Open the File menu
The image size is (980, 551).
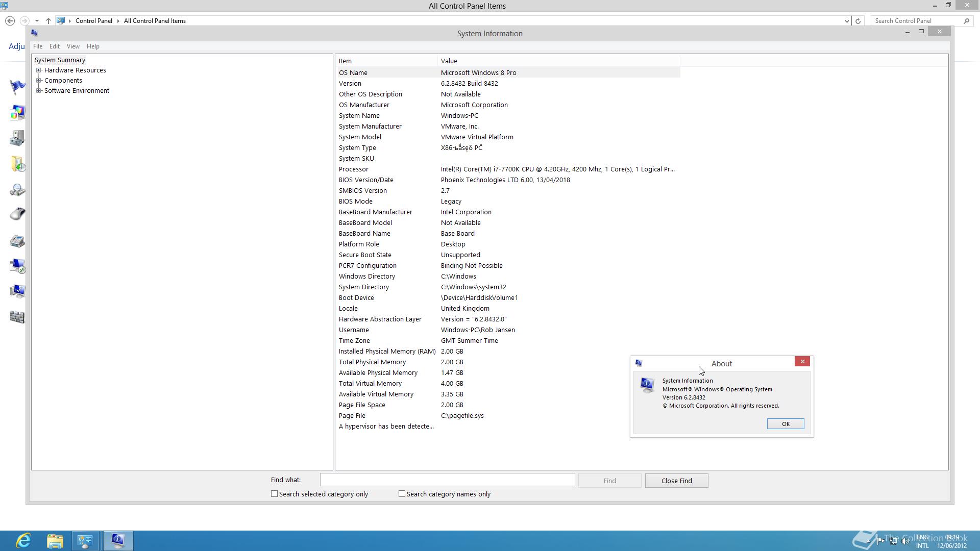coord(38,46)
